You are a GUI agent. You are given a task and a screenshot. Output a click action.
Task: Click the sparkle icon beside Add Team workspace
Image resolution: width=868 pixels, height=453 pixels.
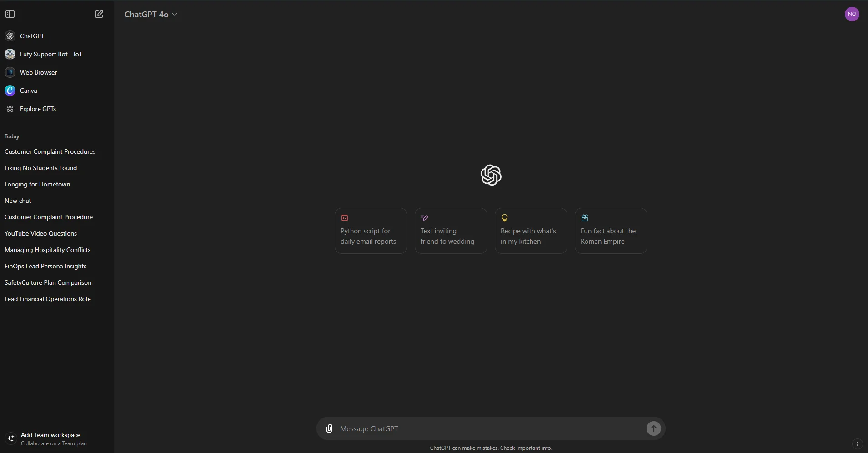[x=10, y=438]
